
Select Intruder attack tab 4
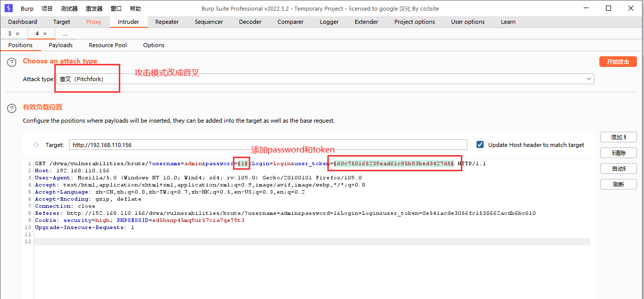pyautogui.click(x=37, y=33)
